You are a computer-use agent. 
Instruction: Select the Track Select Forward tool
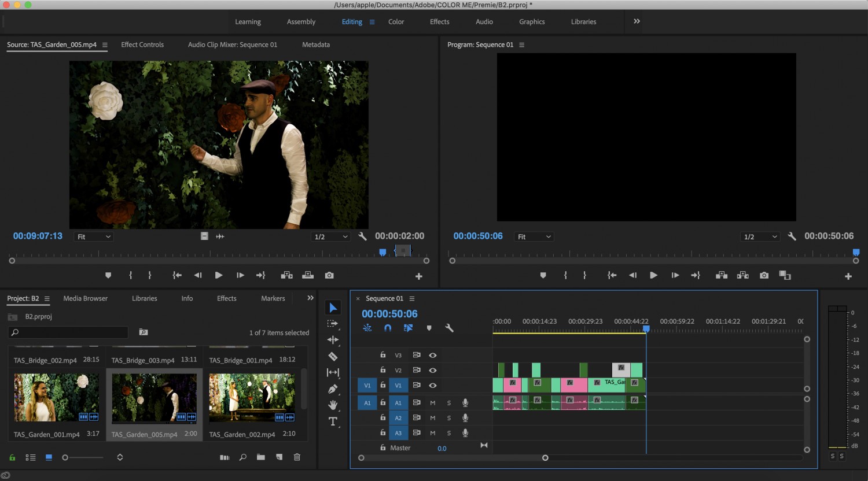coord(333,324)
